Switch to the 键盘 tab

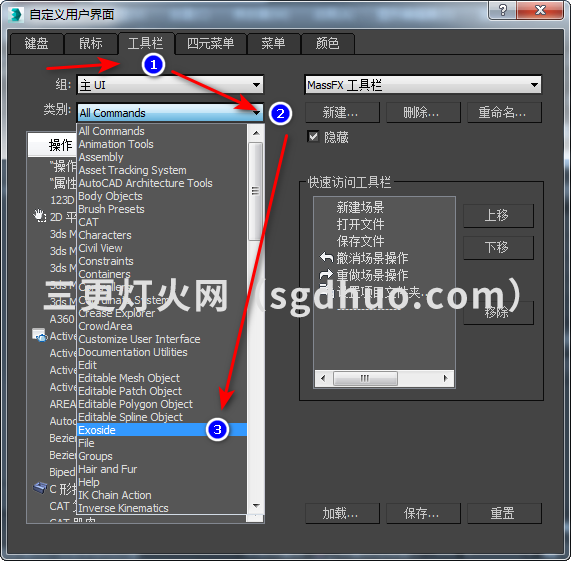tap(36, 44)
